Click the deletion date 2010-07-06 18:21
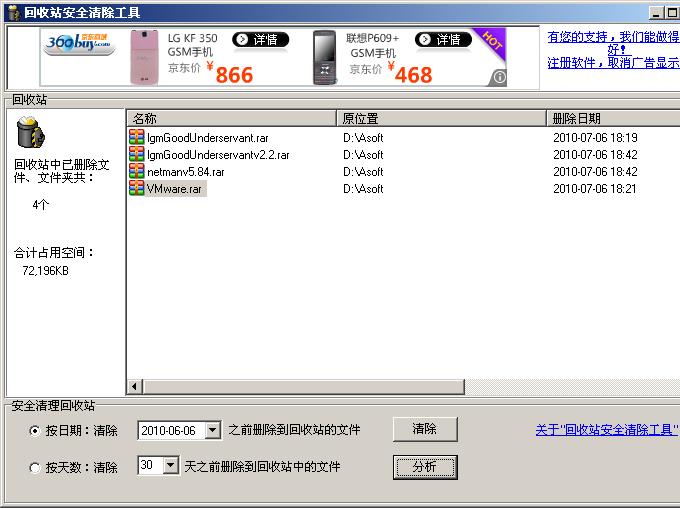Screen dimensions: 680x508 pyautogui.click(x=595, y=189)
